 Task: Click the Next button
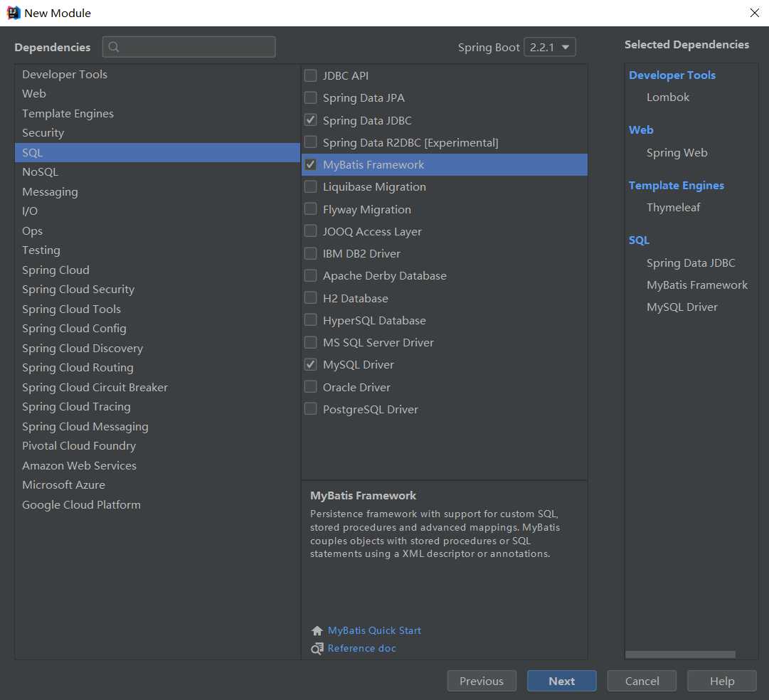561,681
